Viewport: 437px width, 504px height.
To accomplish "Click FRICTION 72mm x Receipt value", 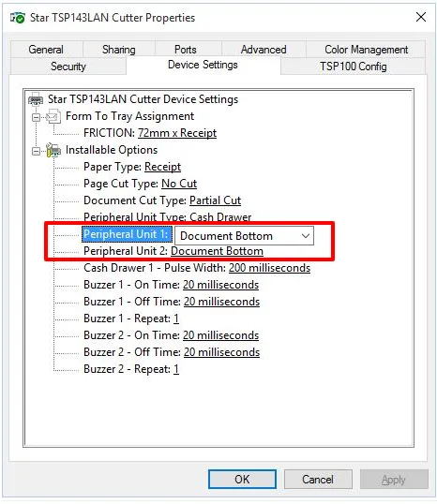I will [177, 133].
